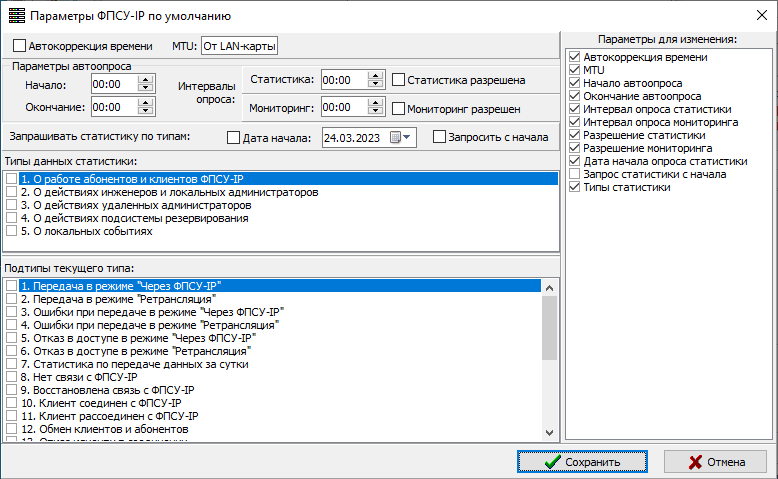Toggle Статистика разрешена checkbox
The height and width of the screenshot is (479, 778).
(399, 80)
